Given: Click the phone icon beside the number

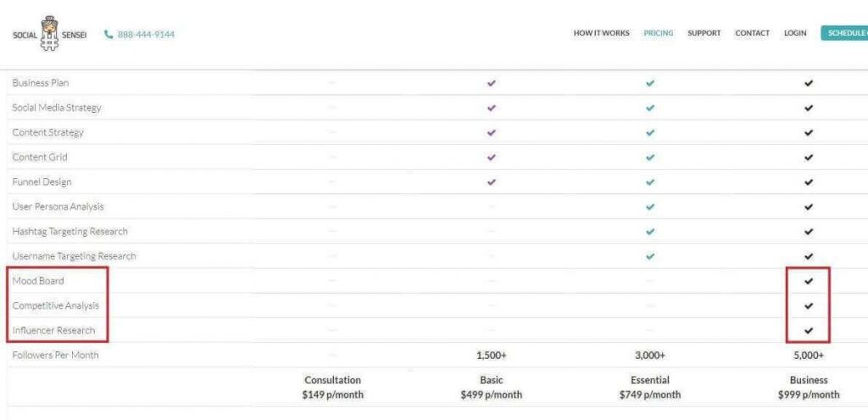Looking at the screenshot, I should 108,35.
